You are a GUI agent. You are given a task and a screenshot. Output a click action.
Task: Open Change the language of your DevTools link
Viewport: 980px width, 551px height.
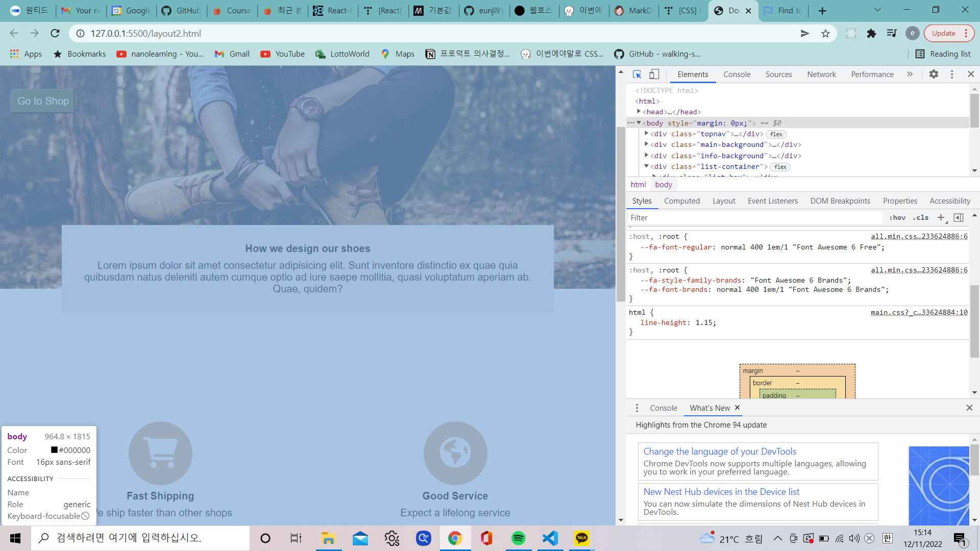pos(720,452)
